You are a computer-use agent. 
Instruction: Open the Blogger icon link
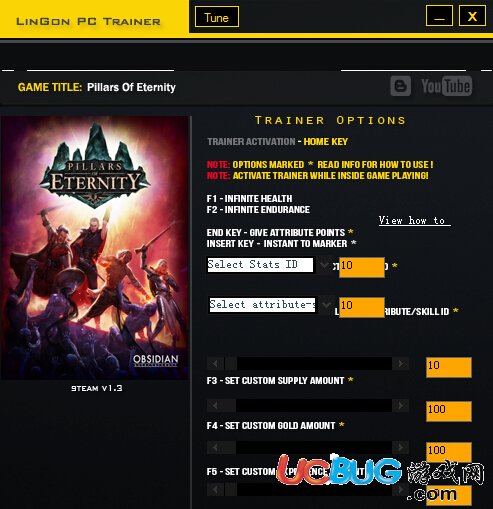(x=400, y=86)
